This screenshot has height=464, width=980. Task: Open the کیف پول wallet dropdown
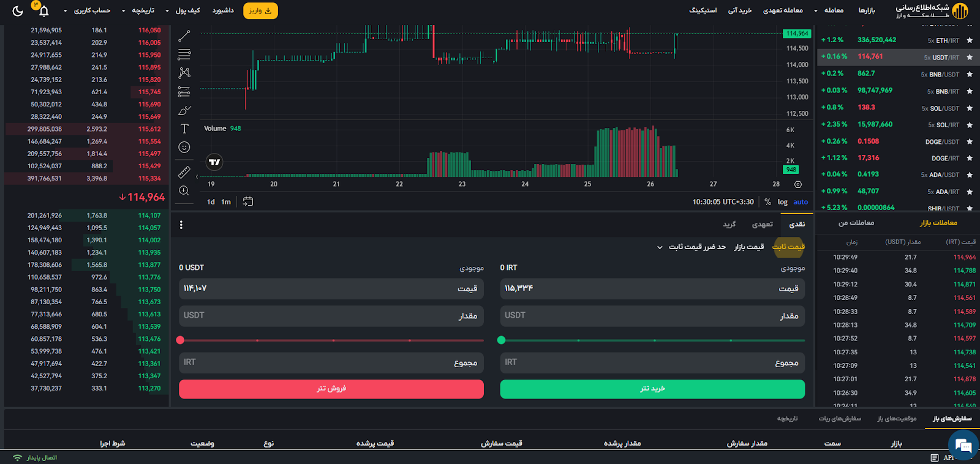[x=184, y=10]
